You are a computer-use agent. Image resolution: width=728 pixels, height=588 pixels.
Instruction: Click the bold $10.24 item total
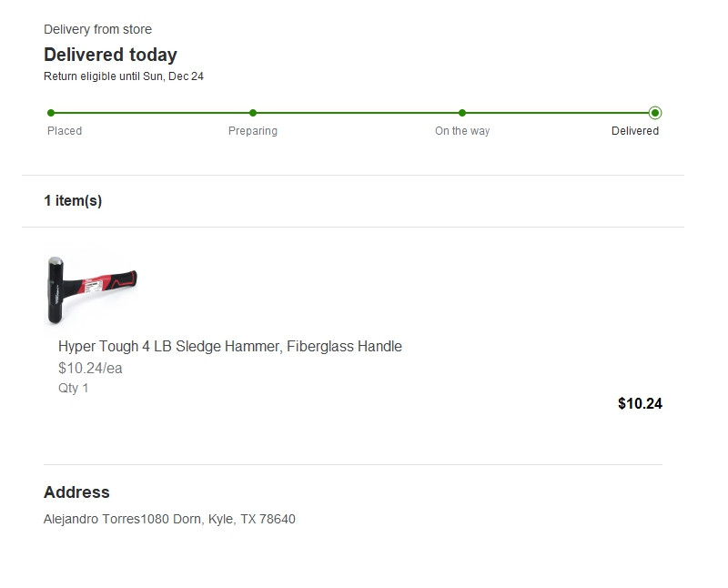click(640, 403)
